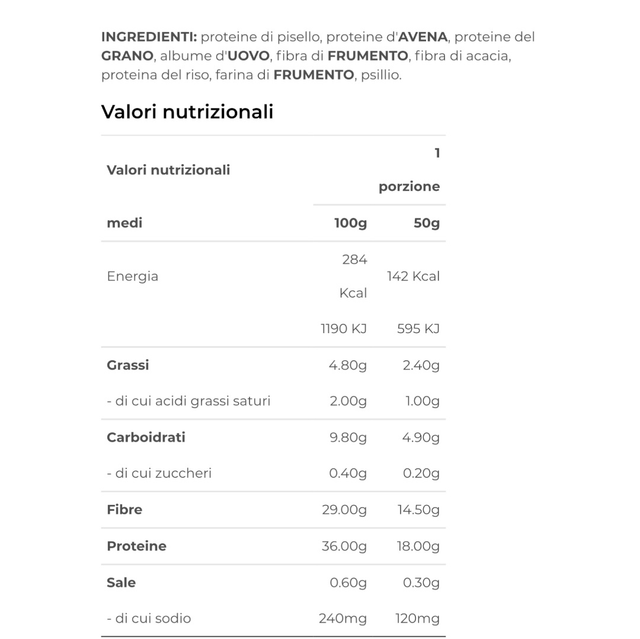Click the 'Valori nutrizionali' section heading
This screenshot has width=640, height=639.
click(x=187, y=112)
